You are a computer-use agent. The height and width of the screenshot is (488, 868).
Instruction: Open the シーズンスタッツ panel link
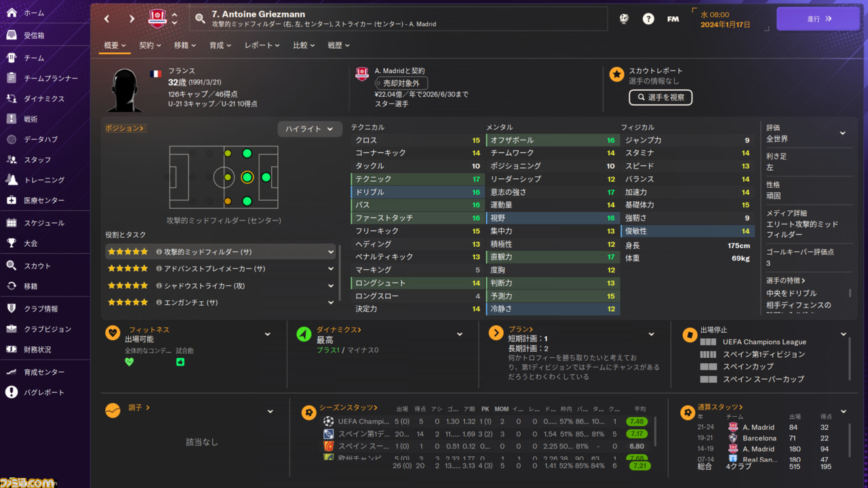click(x=349, y=407)
